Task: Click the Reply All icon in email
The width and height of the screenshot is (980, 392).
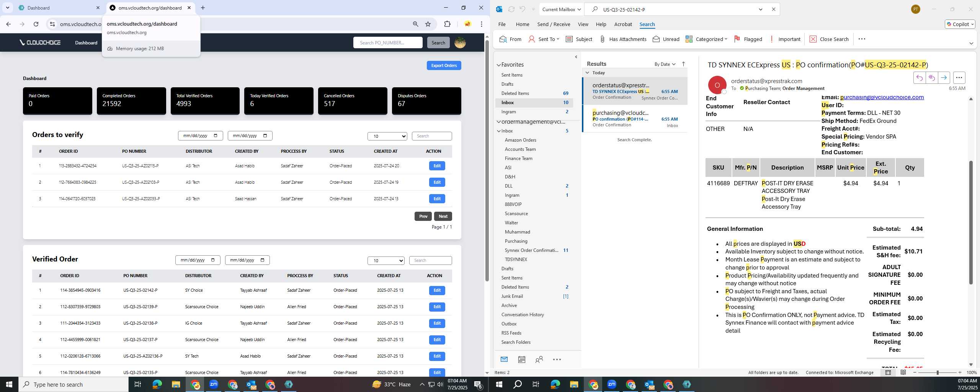Action: [931, 78]
